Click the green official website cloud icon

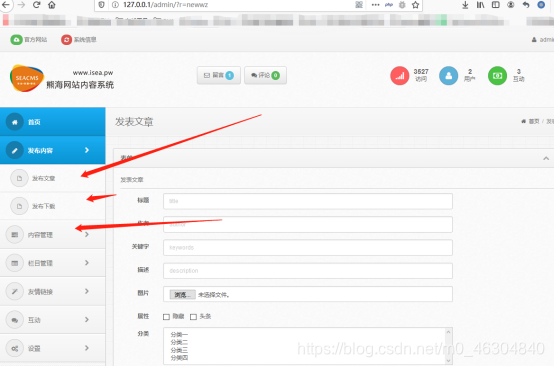click(x=16, y=40)
